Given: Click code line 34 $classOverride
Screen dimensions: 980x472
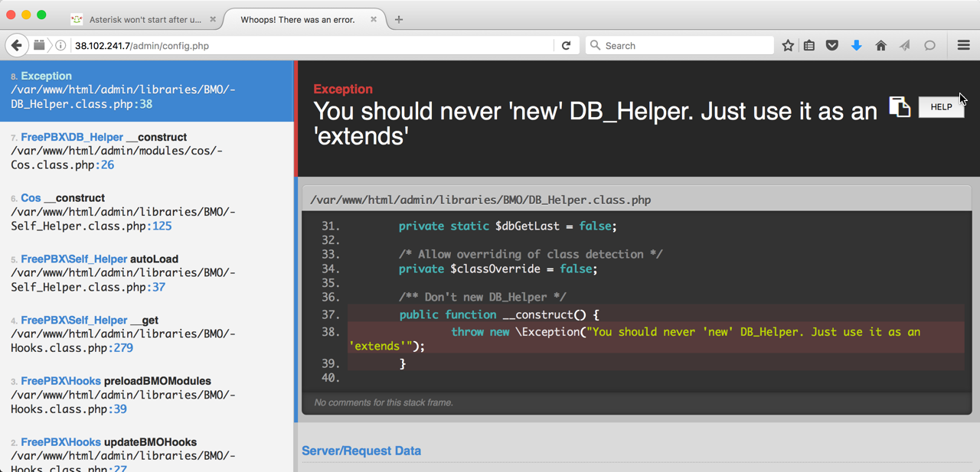Looking at the screenshot, I should click(x=498, y=269).
